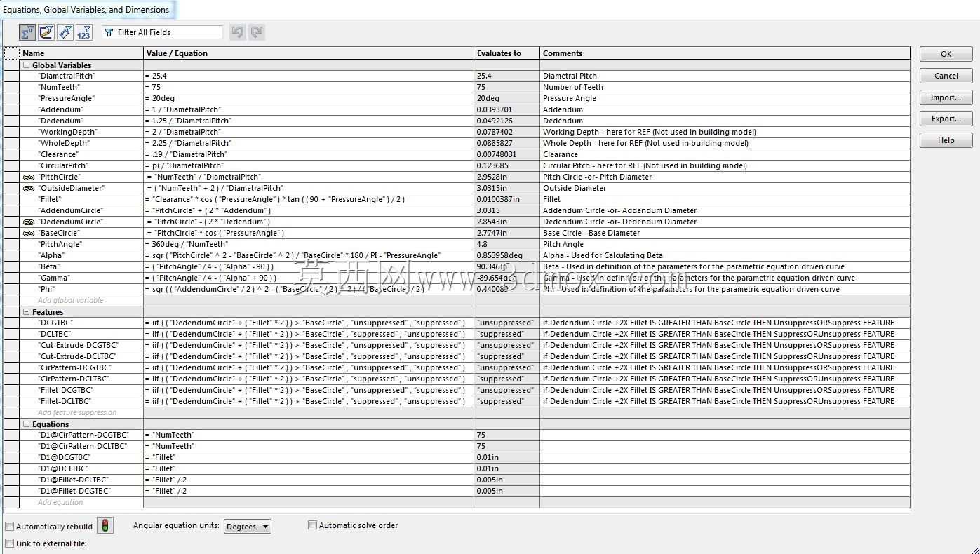The image size is (980, 554).
Task: Click the "Cut-Extrude-DCGTBC" feature name
Action: coord(78,345)
